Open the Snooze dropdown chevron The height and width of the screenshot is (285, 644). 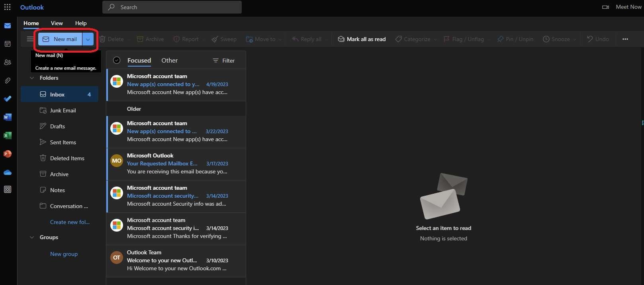click(575, 39)
